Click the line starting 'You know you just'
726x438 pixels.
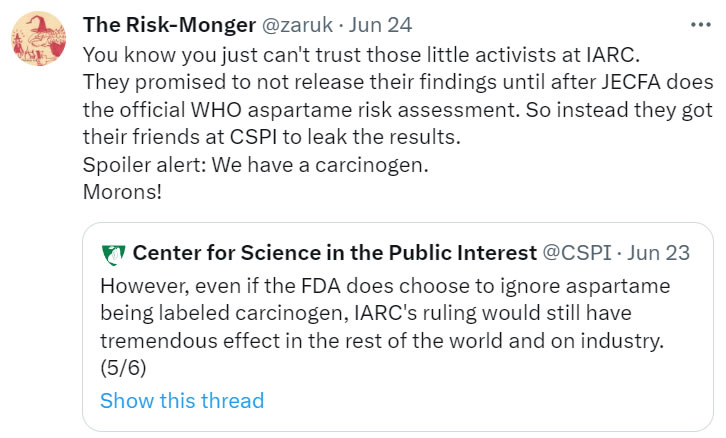pyautogui.click(x=303, y=53)
